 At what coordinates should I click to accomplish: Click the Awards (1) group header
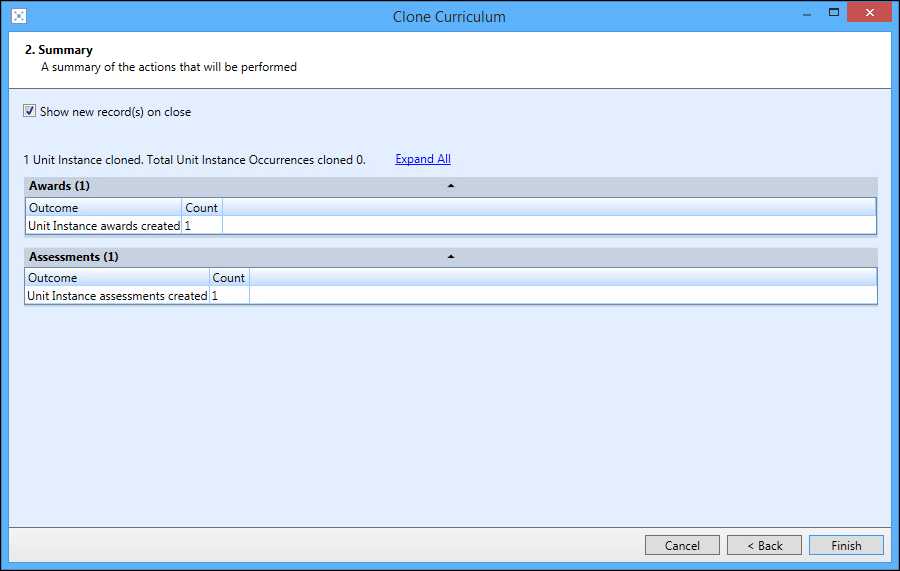pos(451,186)
